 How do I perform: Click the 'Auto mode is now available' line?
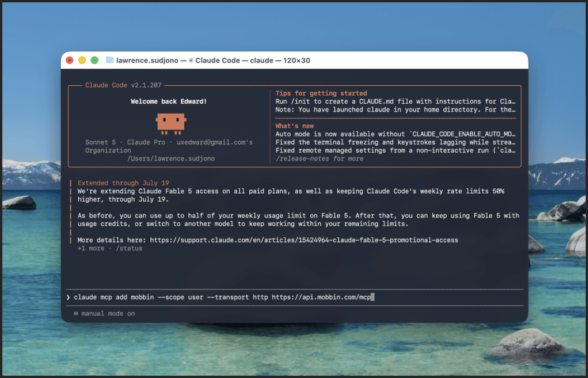coord(395,134)
